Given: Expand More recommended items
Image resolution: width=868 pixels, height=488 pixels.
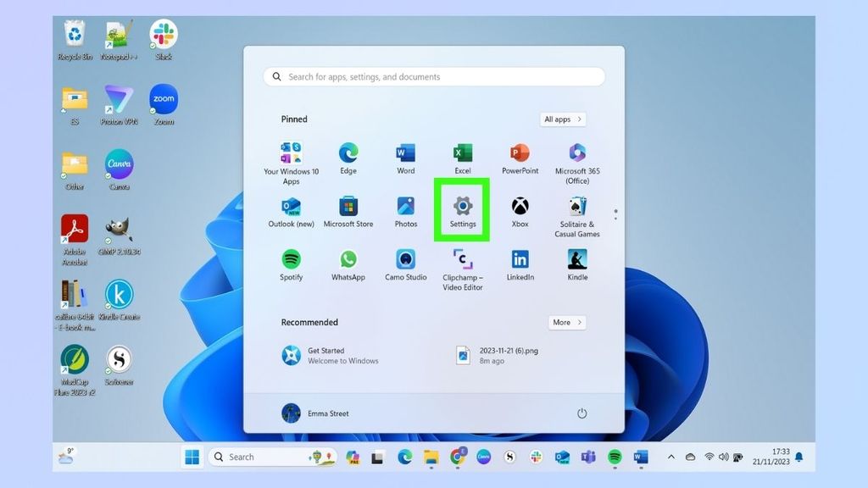Looking at the screenshot, I should click(x=566, y=322).
